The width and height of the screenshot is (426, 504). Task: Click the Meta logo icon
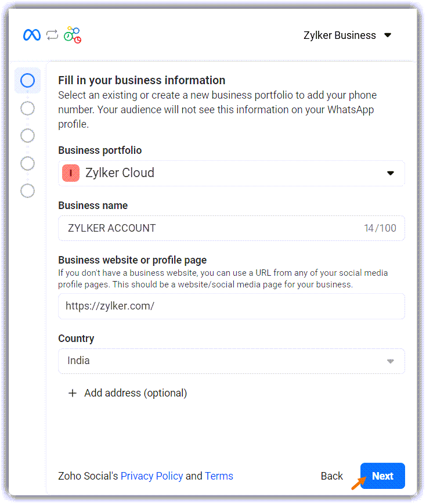pos(32,35)
